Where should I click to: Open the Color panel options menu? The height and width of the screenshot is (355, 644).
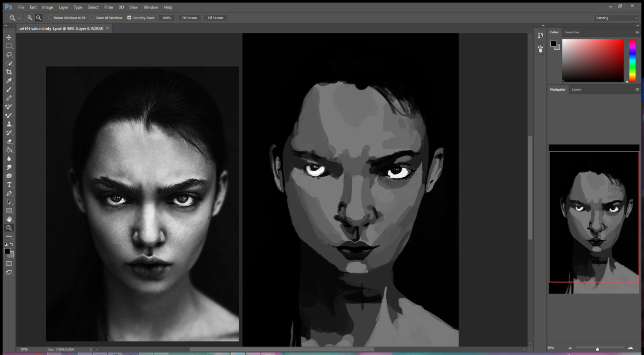tap(637, 32)
